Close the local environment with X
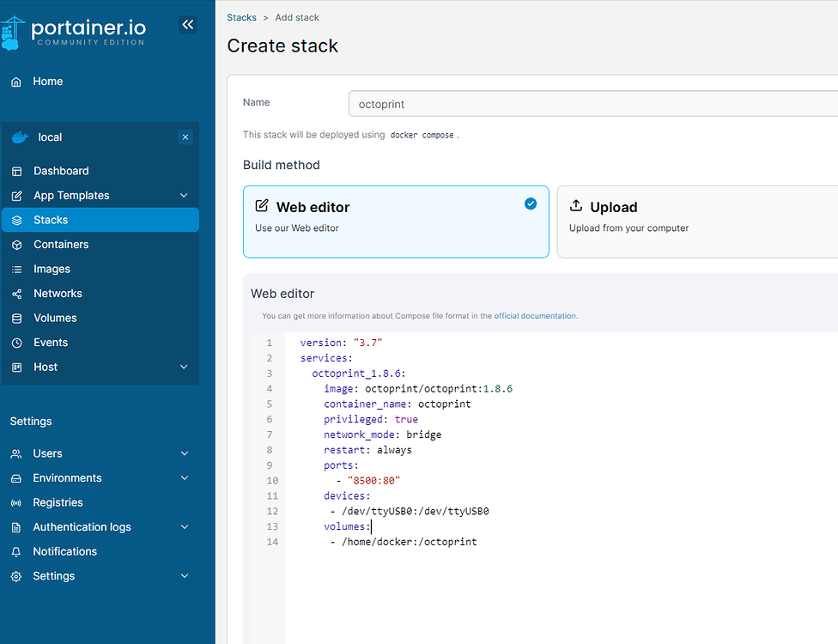This screenshot has width=838, height=644. (185, 137)
